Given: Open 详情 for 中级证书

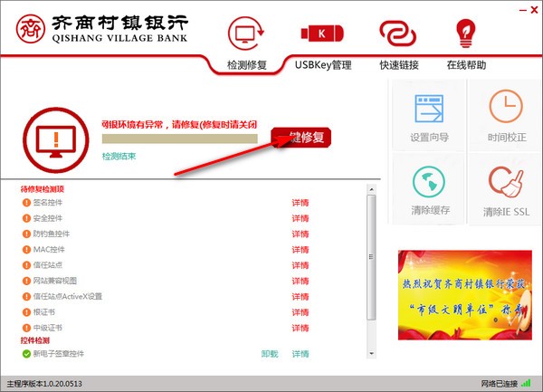Looking at the screenshot, I should pyautogui.click(x=300, y=328).
